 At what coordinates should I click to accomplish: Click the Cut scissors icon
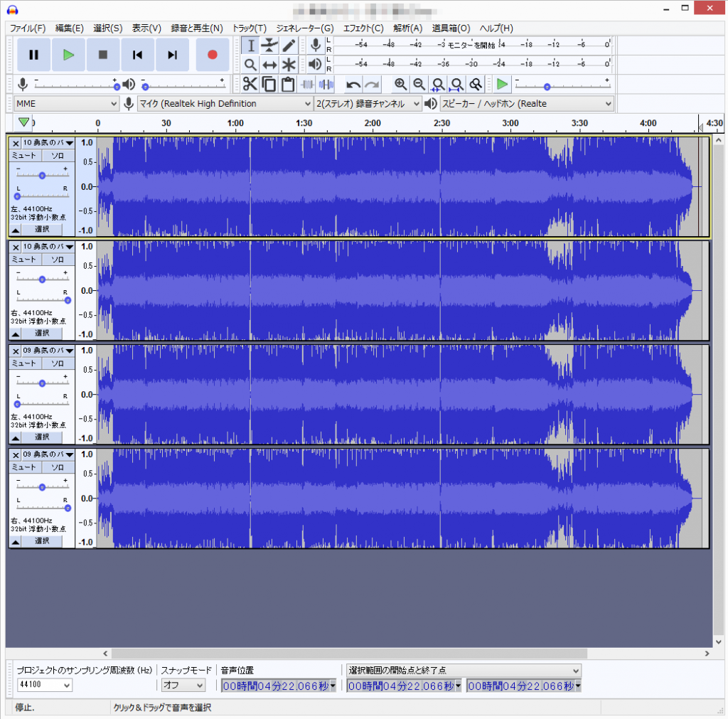pos(250,85)
